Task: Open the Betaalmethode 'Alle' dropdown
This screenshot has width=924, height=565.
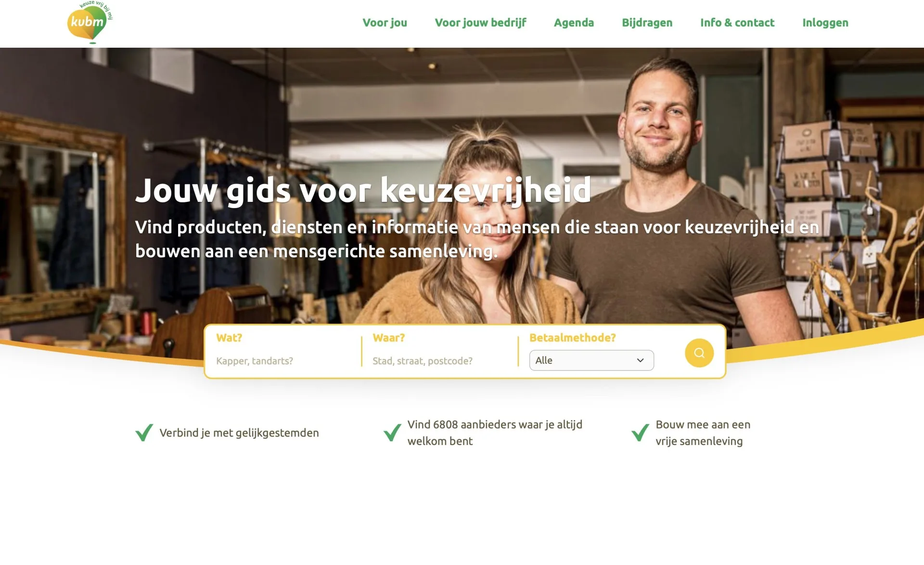Action: [x=591, y=360]
